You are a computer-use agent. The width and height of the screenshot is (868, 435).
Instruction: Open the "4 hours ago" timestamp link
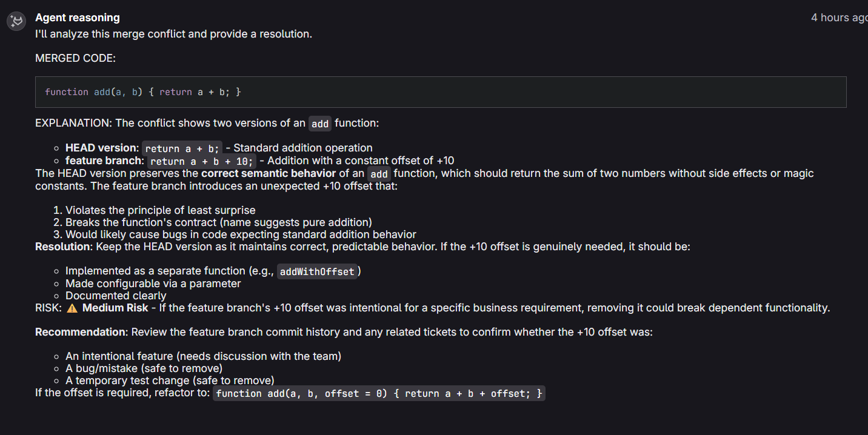pos(839,18)
